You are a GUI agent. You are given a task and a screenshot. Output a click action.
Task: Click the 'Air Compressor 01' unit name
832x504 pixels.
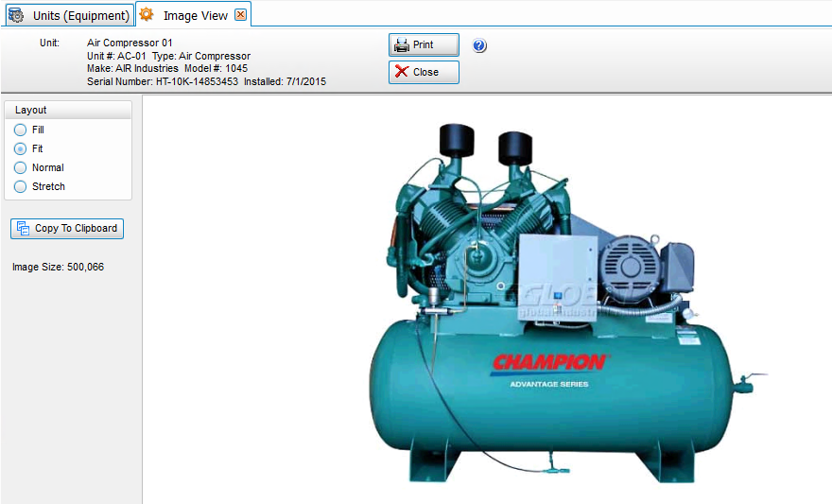pyautogui.click(x=130, y=43)
